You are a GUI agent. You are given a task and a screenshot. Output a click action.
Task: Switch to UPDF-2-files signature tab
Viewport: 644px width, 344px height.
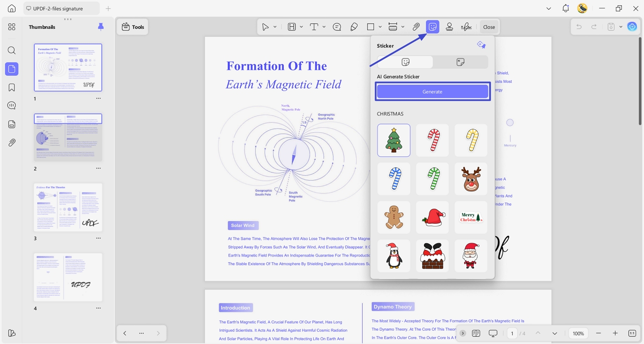pos(61,8)
